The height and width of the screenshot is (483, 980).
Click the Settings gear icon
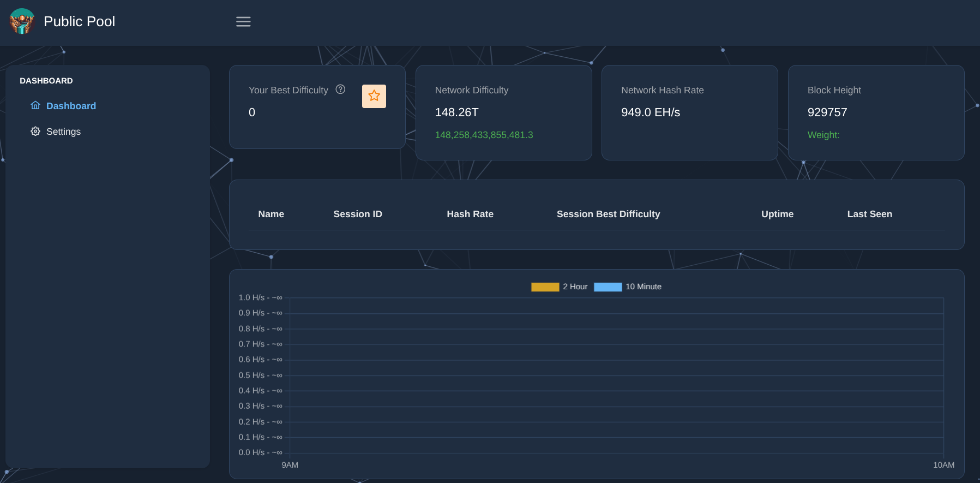click(x=35, y=132)
